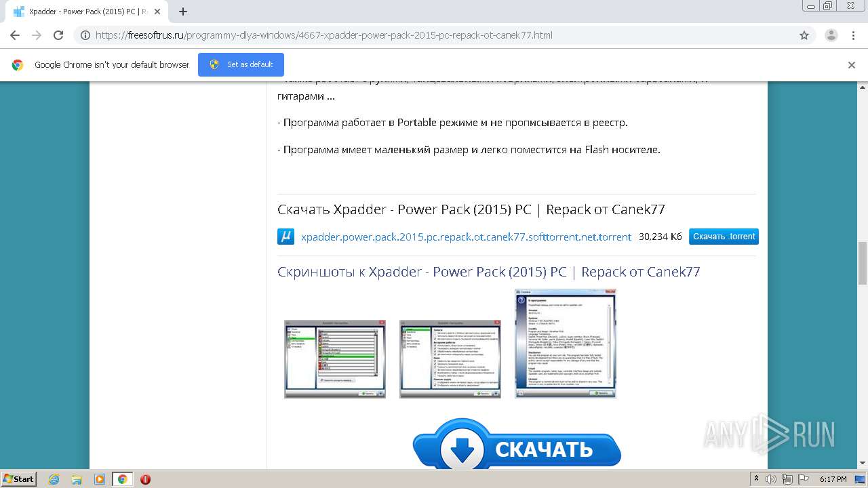The image size is (868, 488).
Task: Open a new browser tab
Action: point(183,12)
